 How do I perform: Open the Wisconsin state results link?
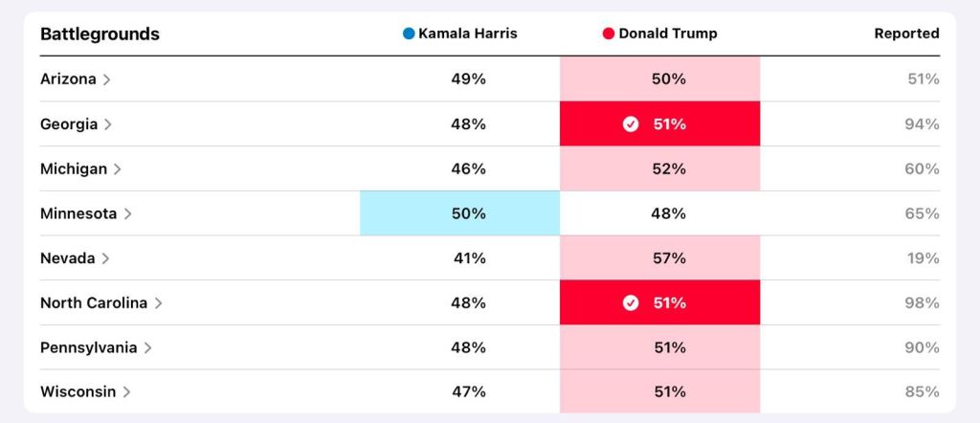[78, 392]
